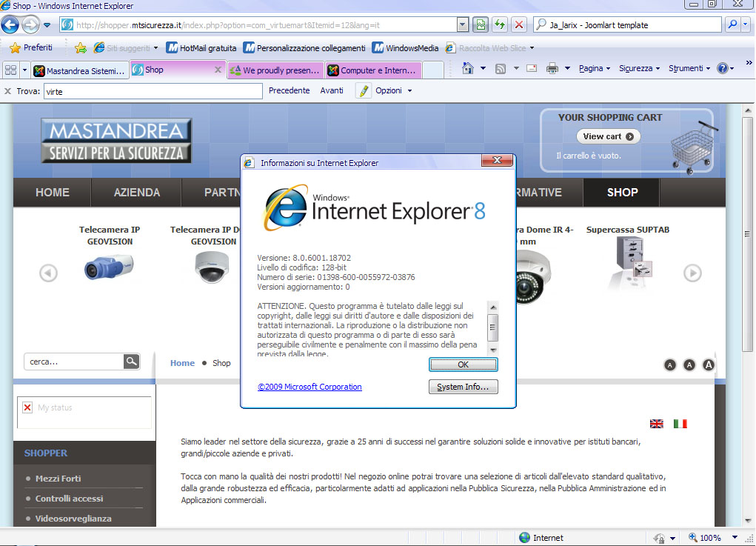
Task: Open the HotMail gratuita bookmark
Action: 201,47
